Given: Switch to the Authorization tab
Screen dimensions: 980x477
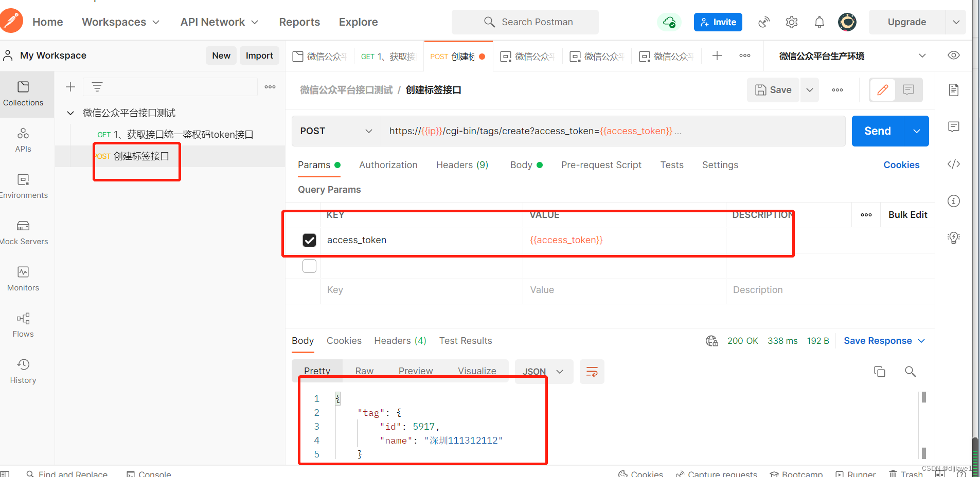Looking at the screenshot, I should coord(388,165).
